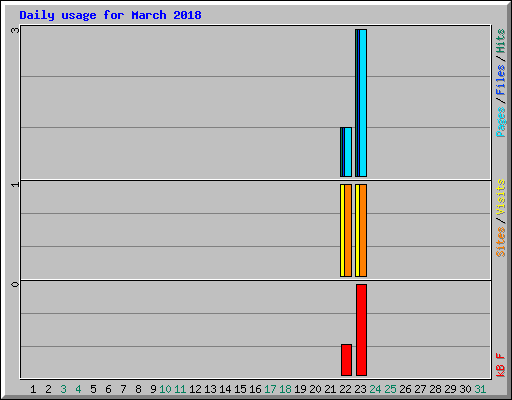
Task: Click day label 27 on the x-axis
Action: [420, 389]
